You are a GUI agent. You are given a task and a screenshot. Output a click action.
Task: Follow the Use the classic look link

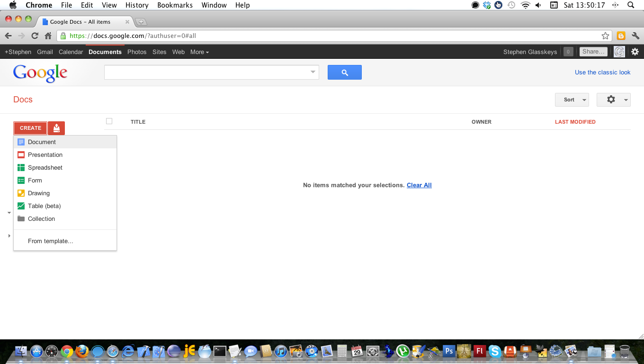(x=602, y=73)
